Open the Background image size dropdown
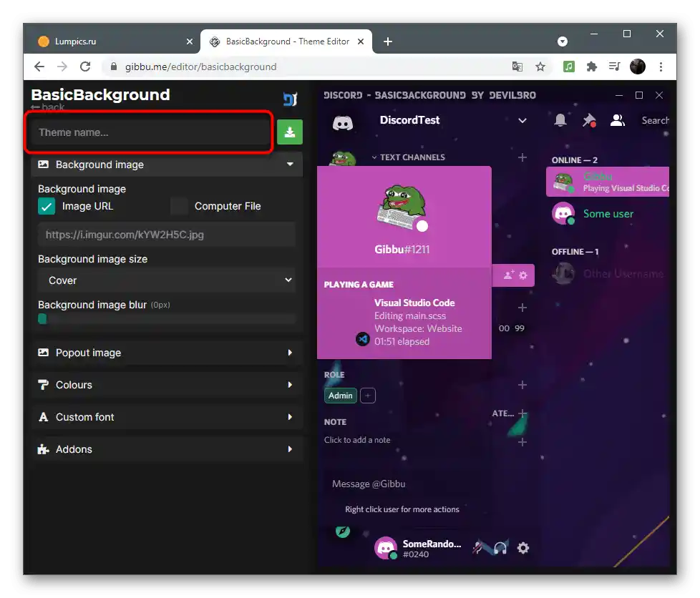The height and width of the screenshot is (598, 700). [167, 280]
